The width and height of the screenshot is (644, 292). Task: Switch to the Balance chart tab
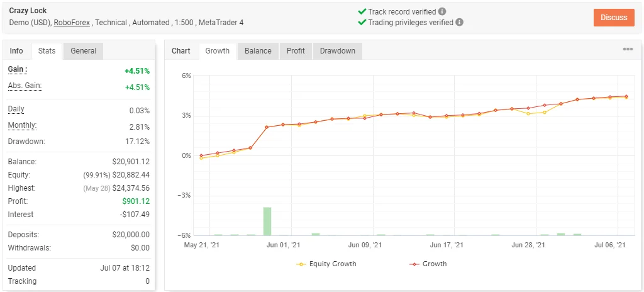258,51
